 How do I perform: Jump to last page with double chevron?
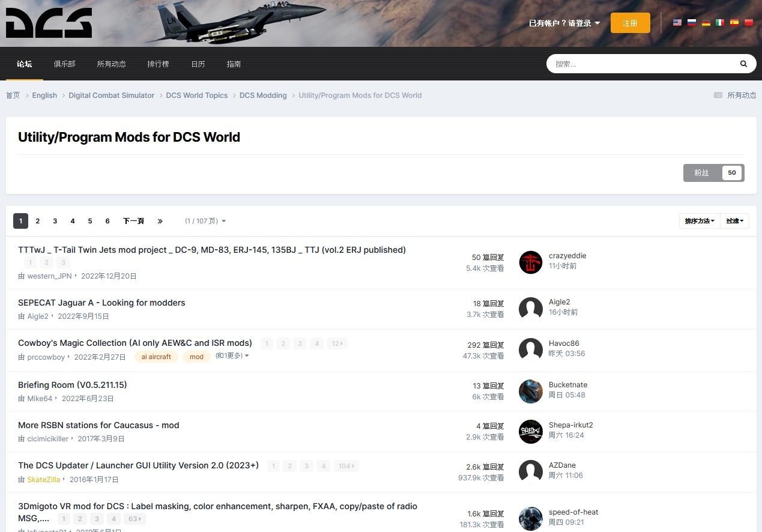tap(160, 221)
